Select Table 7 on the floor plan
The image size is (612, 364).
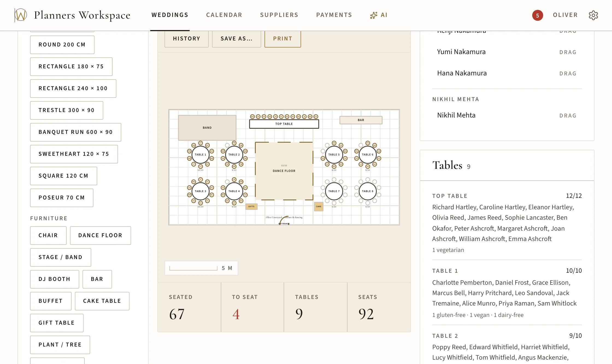pos(334,191)
